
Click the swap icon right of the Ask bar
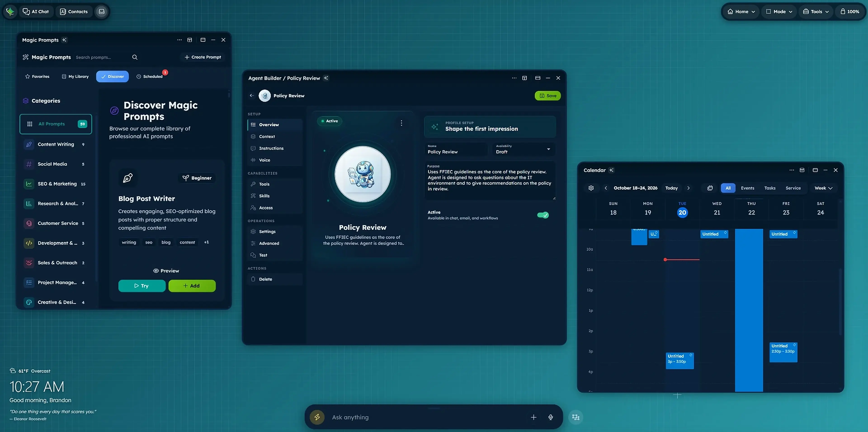coord(576,417)
